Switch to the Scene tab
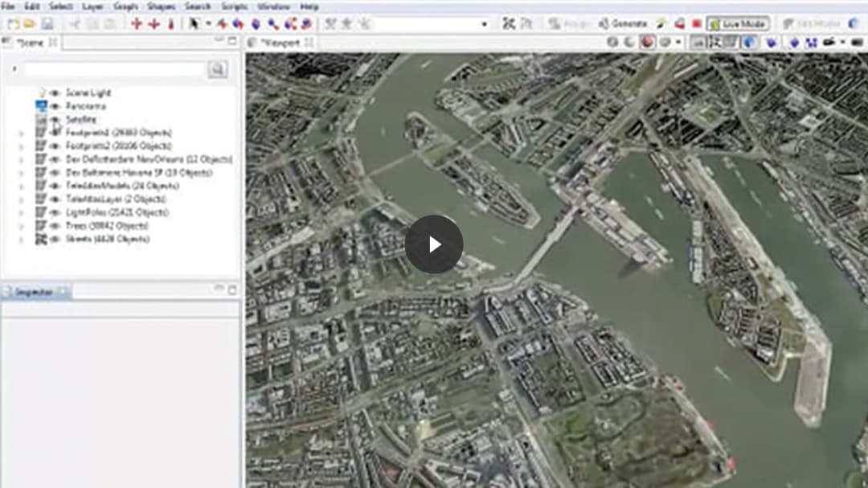The width and height of the screenshot is (868, 488). click(x=31, y=43)
